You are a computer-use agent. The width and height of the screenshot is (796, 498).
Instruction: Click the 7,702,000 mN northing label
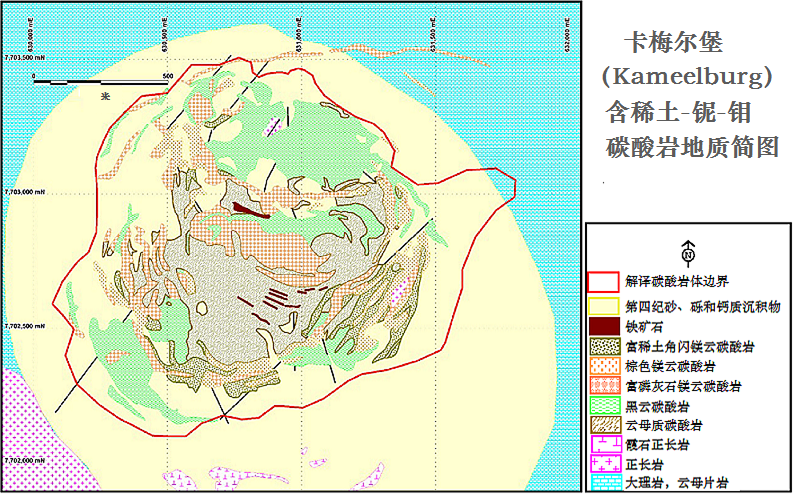click(25, 460)
